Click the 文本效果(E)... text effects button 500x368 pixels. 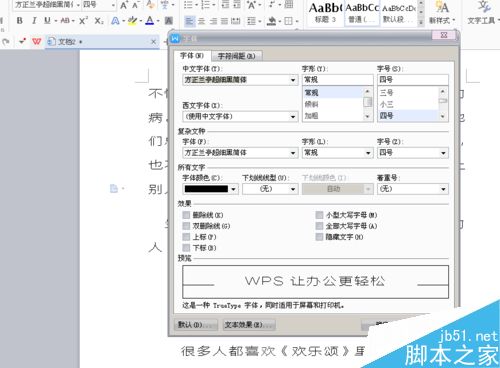tap(249, 324)
